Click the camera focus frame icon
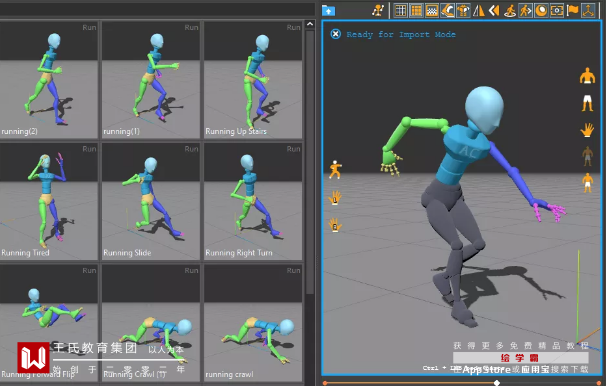This screenshot has height=386, width=606. point(557,10)
